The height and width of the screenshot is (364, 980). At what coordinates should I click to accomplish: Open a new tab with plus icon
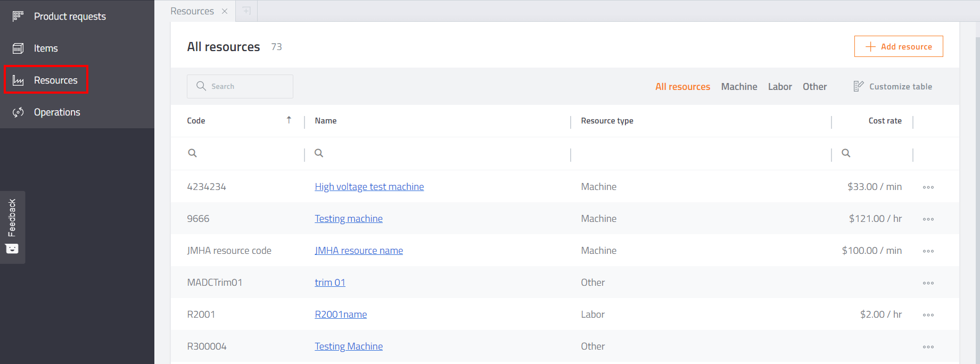coord(246,11)
